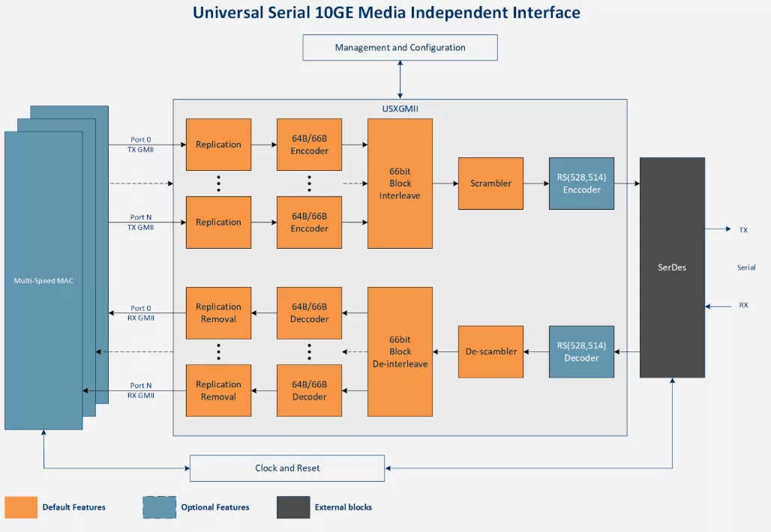Click the USXGMII container label

[x=400, y=109]
